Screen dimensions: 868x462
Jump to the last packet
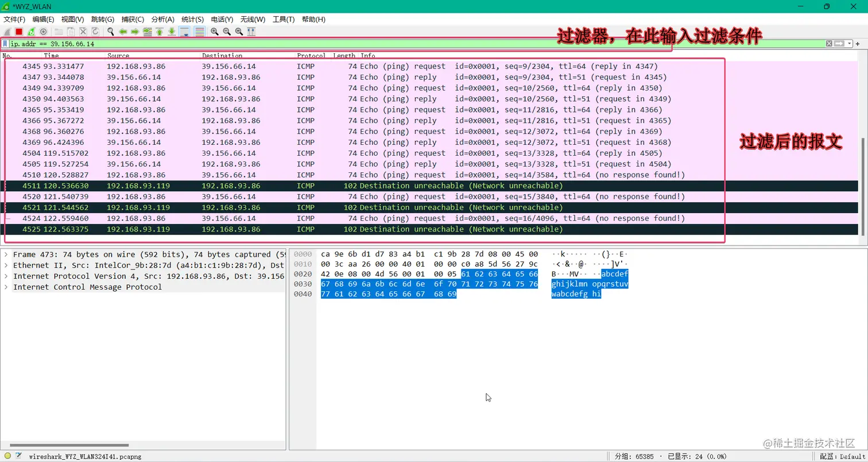pyautogui.click(x=172, y=32)
